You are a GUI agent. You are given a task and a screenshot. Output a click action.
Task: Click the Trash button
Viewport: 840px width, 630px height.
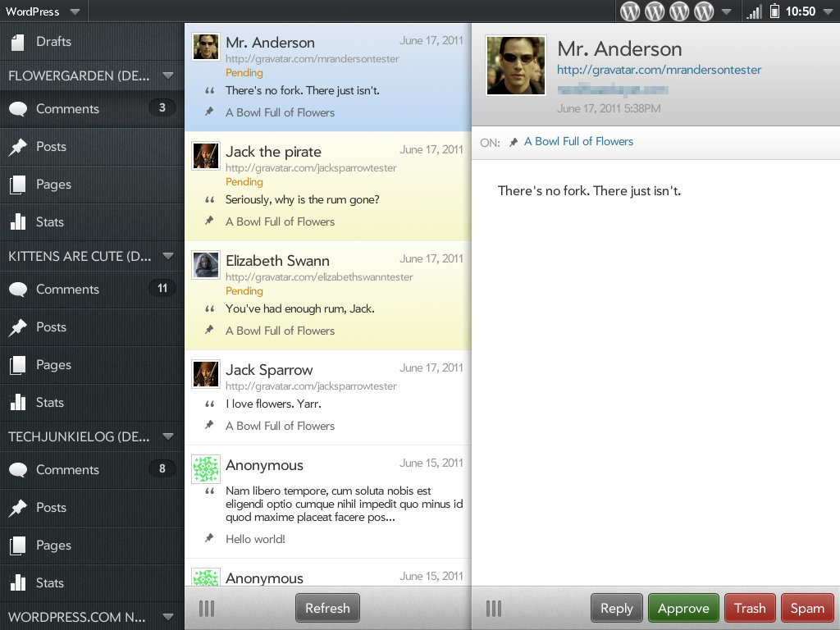coord(750,608)
